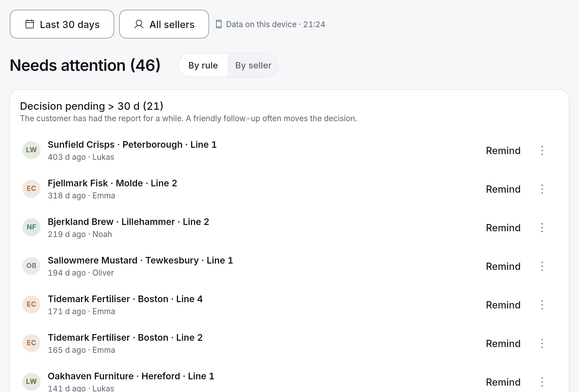Click the device icon next to data status

(x=219, y=24)
